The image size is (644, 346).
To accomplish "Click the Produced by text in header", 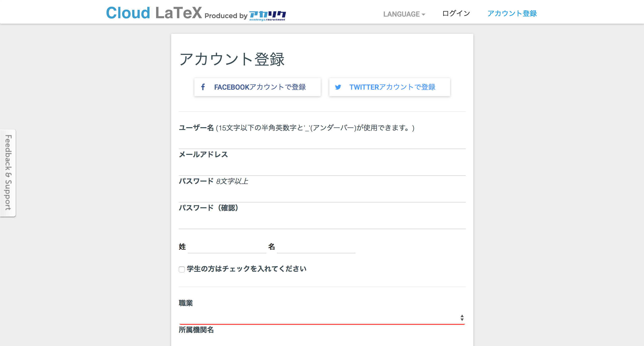I will [x=226, y=16].
